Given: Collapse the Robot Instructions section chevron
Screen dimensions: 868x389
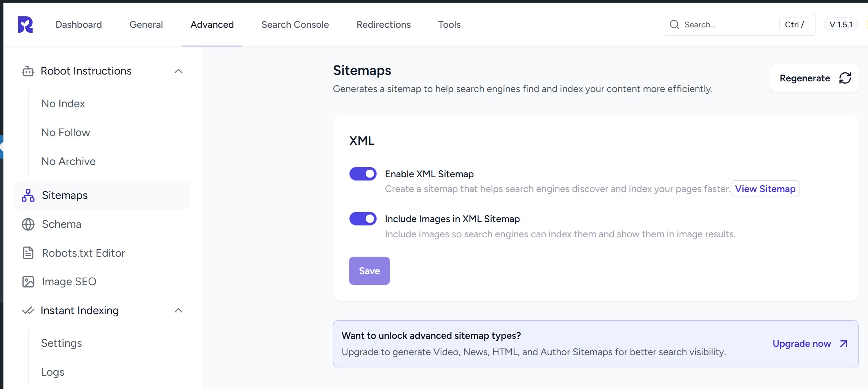Looking at the screenshot, I should click(178, 71).
